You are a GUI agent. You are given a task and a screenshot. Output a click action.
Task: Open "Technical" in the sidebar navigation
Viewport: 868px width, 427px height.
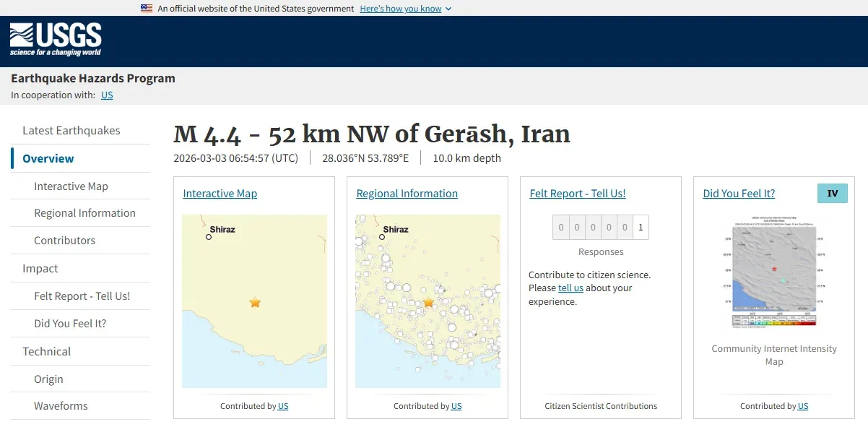(45, 351)
